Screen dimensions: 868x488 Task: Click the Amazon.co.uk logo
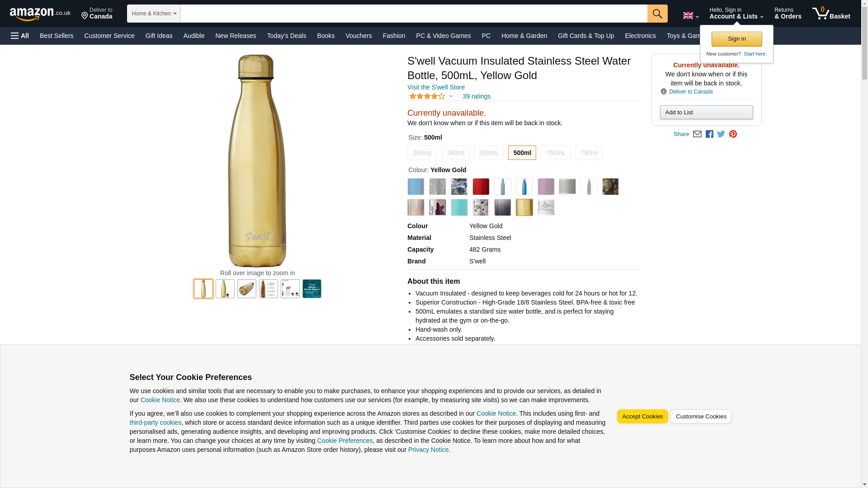tap(40, 14)
